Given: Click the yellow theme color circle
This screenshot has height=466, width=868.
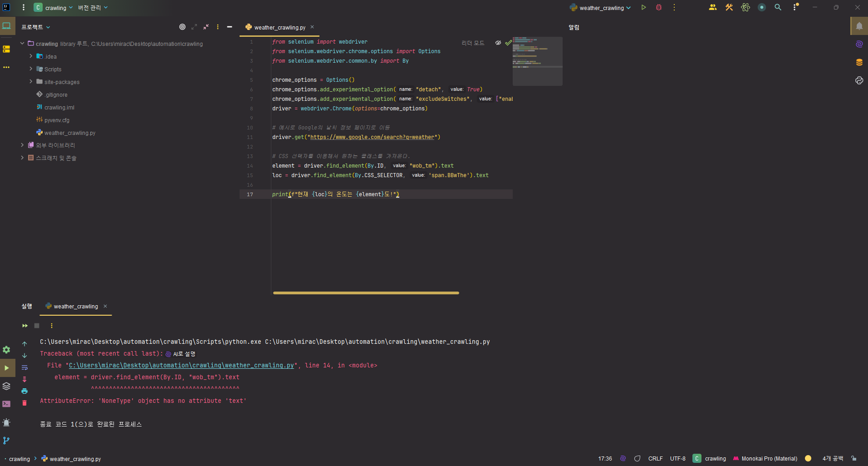Looking at the screenshot, I should (808, 458).
